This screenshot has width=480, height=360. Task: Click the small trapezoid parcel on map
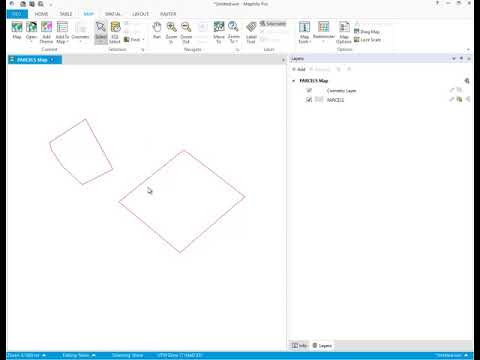coord(80,153)
